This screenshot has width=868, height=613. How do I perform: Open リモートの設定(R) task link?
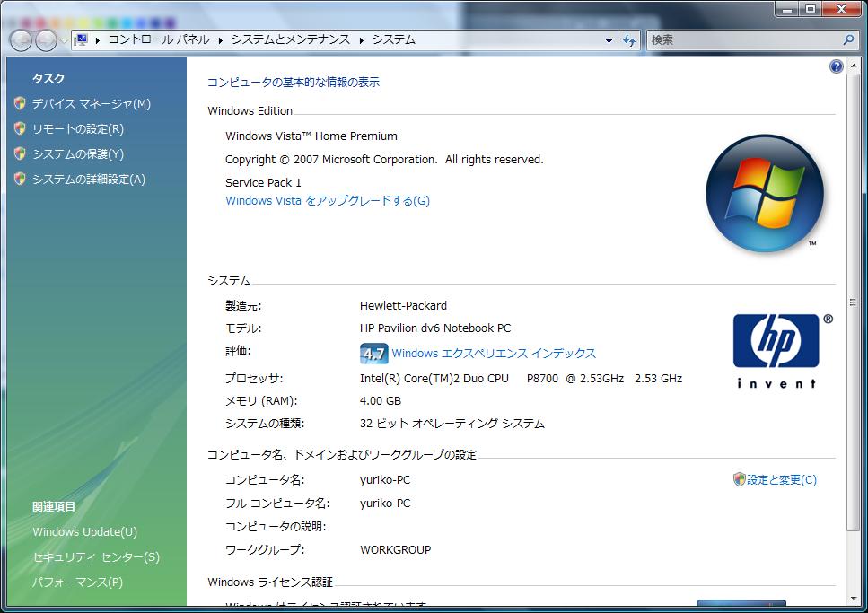[78, 129]
